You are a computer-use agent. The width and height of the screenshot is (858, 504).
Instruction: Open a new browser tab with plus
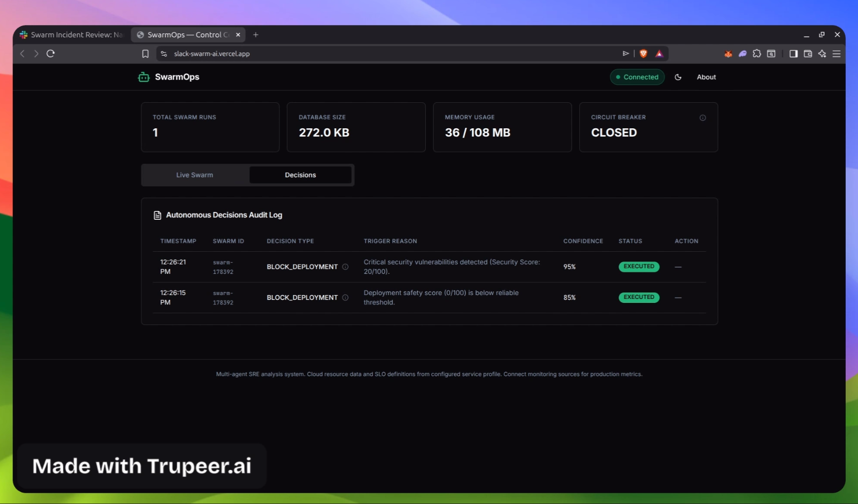coord(256,35)
